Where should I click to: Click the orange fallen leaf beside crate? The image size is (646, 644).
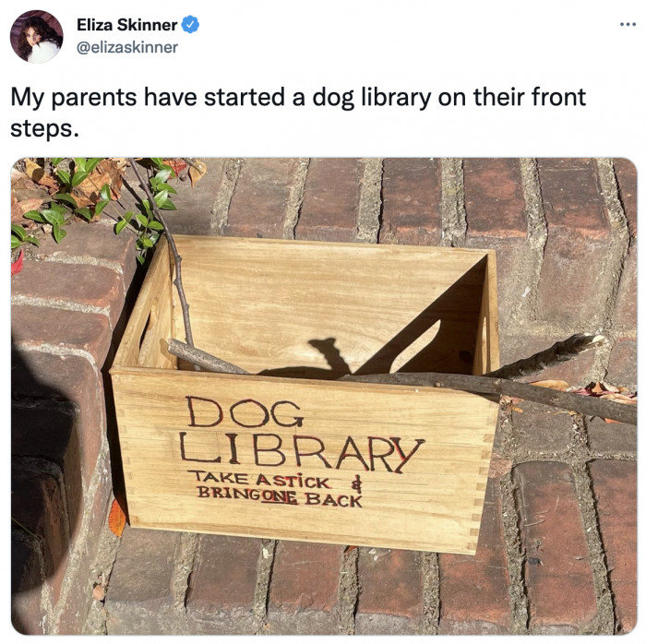[x=117, y=516]
